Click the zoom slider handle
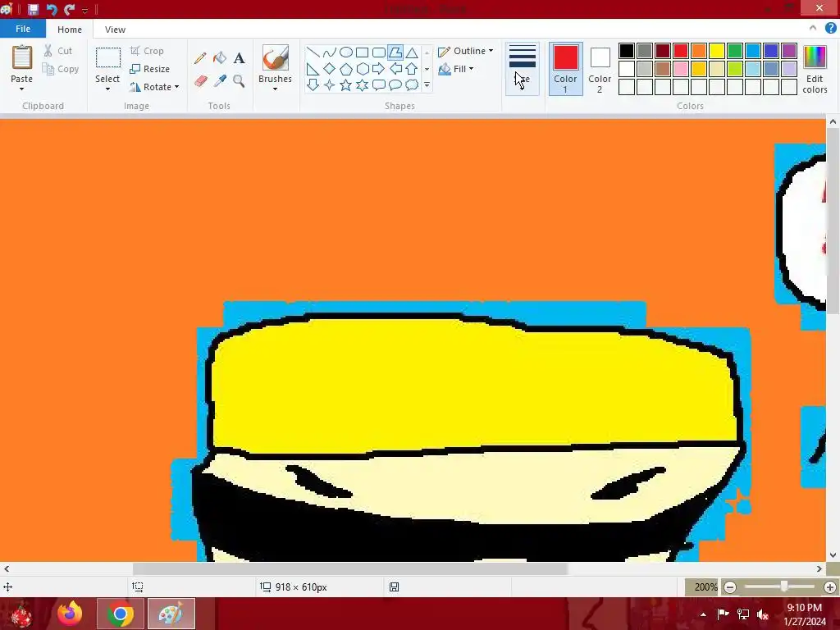Viewport: 840px width, 630px height. [783, 587]
